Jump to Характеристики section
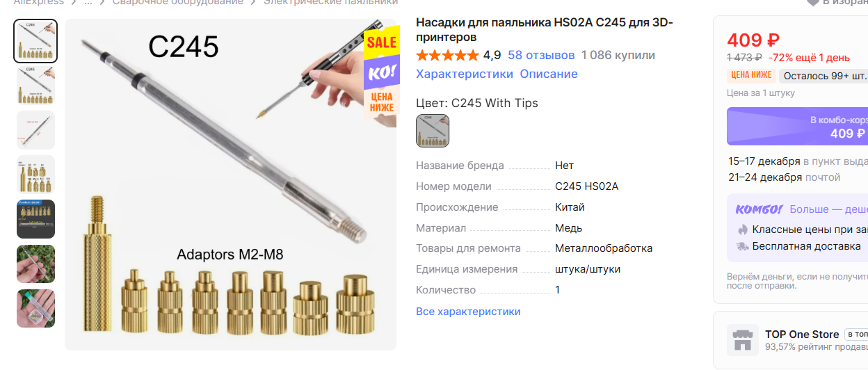This screenshot has height=370, width=868. point(465,74)
